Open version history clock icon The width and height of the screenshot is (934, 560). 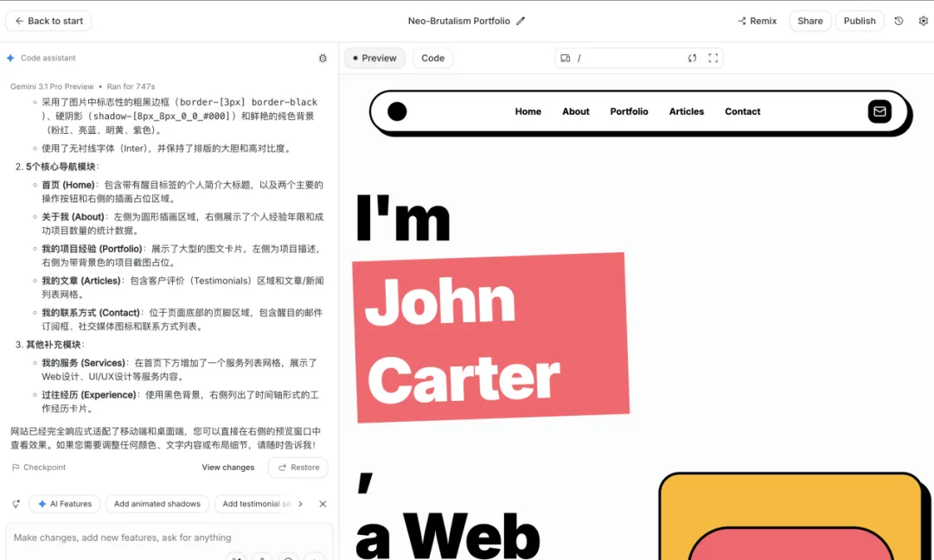point(899,21)
